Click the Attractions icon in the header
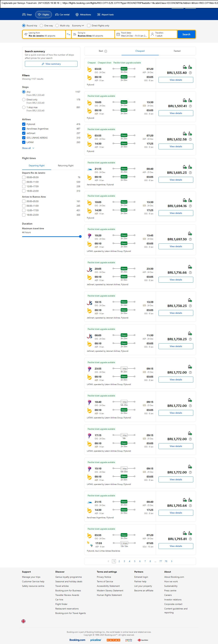The height and width of the screenshot is (644, 218). pyautogui.click(x=77, y=15)
